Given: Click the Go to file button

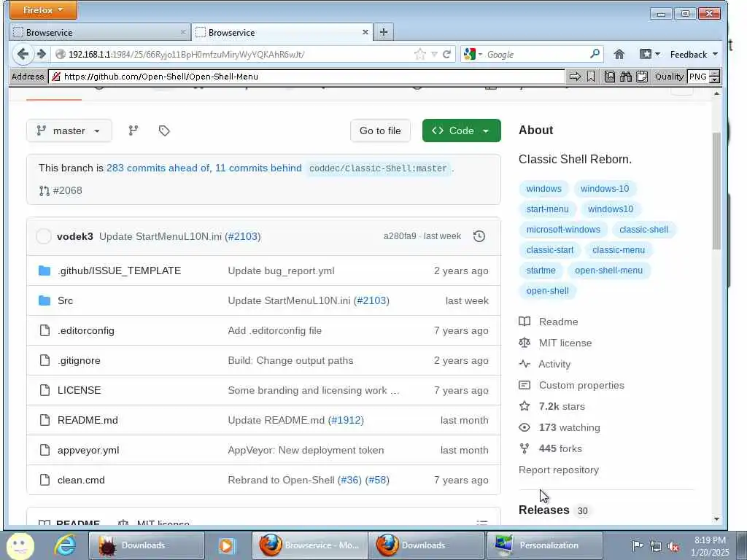Looking at the screenshot, I should [380, 131].
